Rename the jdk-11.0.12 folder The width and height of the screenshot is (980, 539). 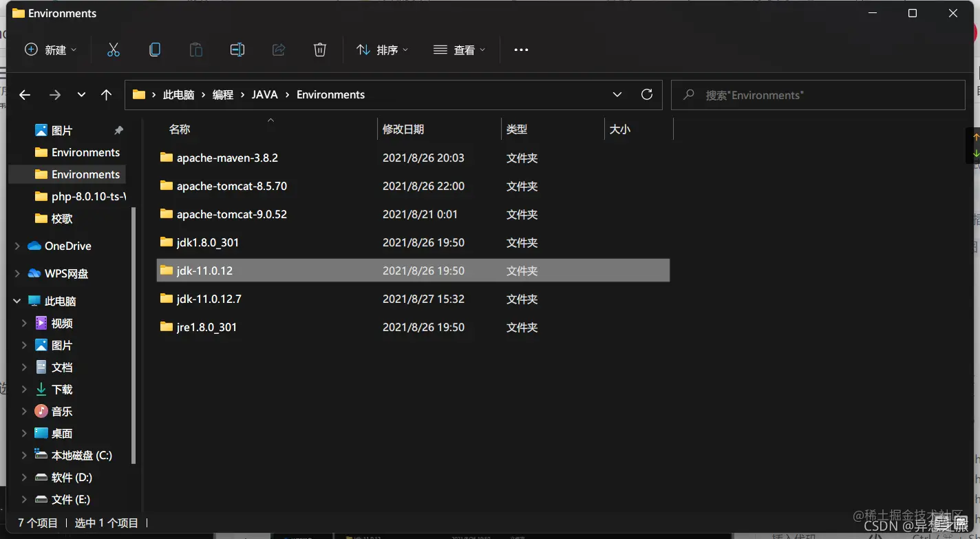pyautogui.click(x=237, y=49)
